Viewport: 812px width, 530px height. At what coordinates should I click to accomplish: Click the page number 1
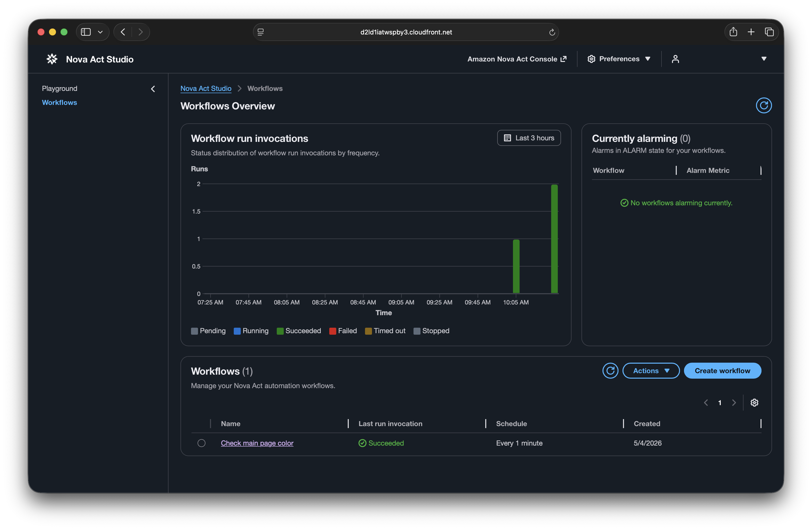coord(719,403)
